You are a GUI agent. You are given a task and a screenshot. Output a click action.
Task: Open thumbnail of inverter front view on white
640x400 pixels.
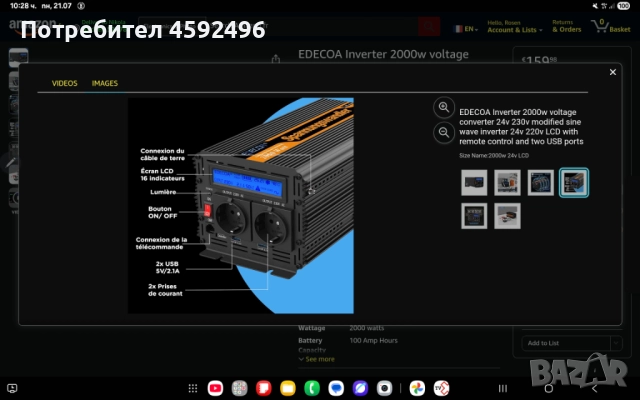(474, 182)
